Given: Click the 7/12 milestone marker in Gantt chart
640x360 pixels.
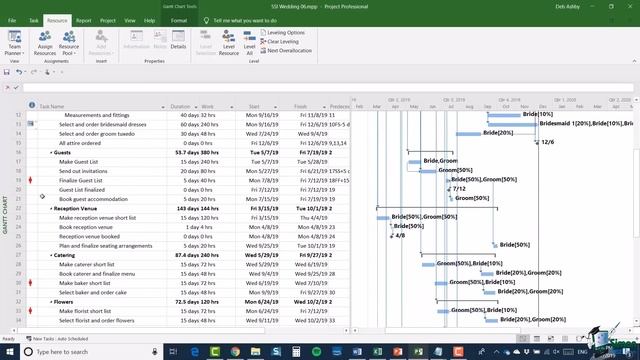Looking at the screenshot, I should 449,189.
